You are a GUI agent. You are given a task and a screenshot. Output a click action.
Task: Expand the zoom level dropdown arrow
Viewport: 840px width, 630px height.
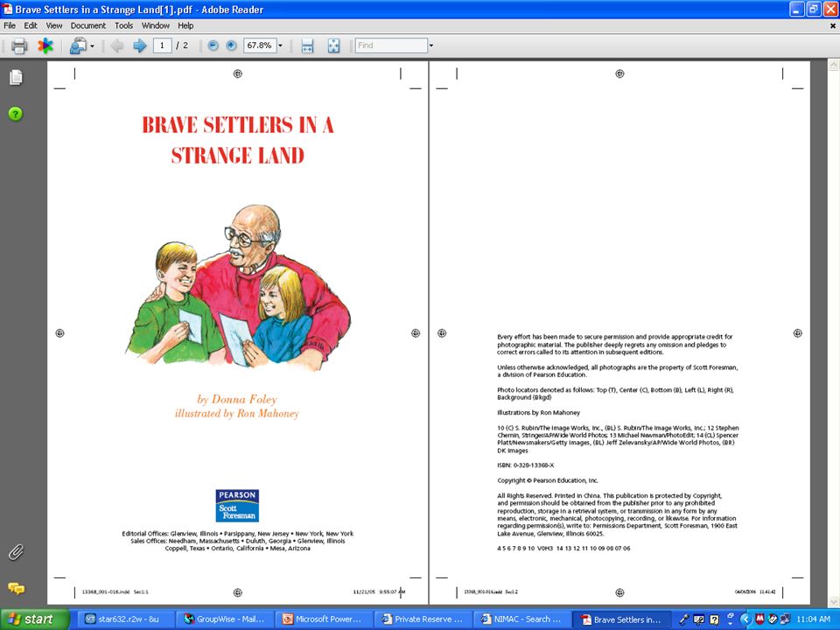point(280,45)
